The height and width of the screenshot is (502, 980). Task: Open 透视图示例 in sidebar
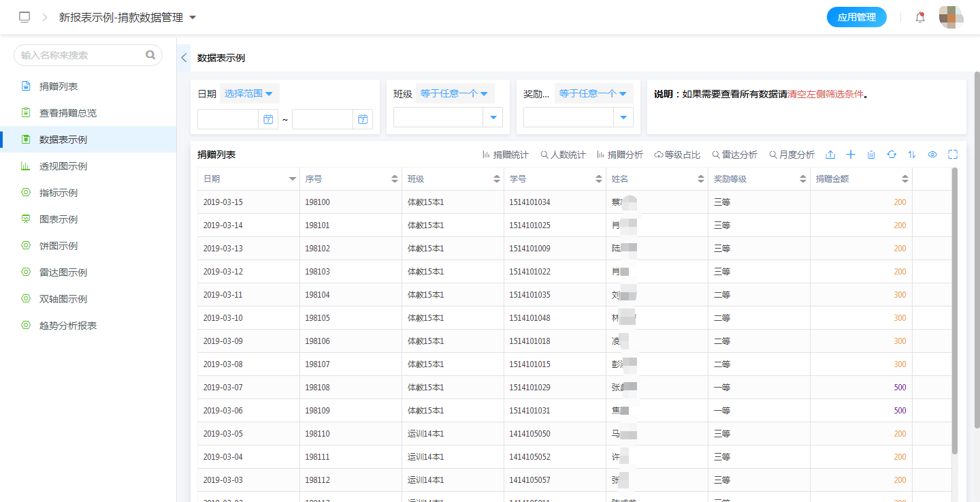tap(88, 166)
